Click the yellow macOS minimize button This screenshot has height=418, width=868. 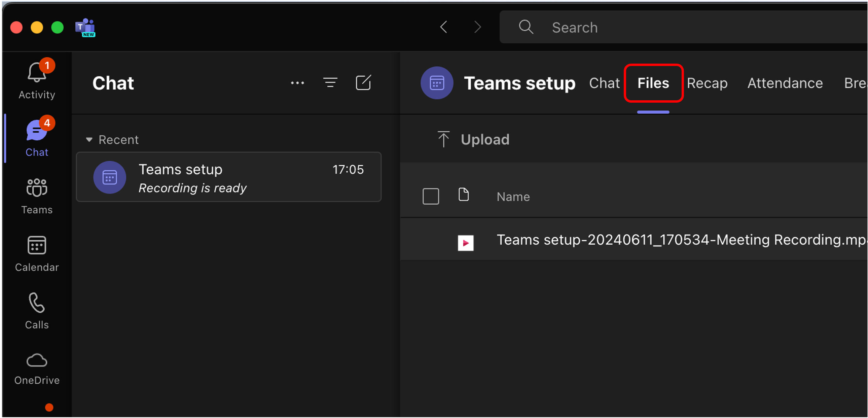tap(37, 27)
